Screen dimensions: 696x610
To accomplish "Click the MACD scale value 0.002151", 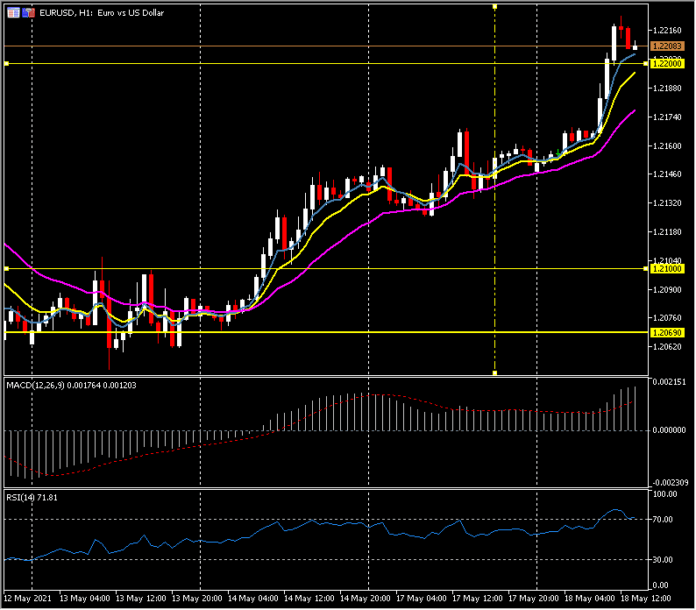I will pyautogui.click(x=669, y=382).
